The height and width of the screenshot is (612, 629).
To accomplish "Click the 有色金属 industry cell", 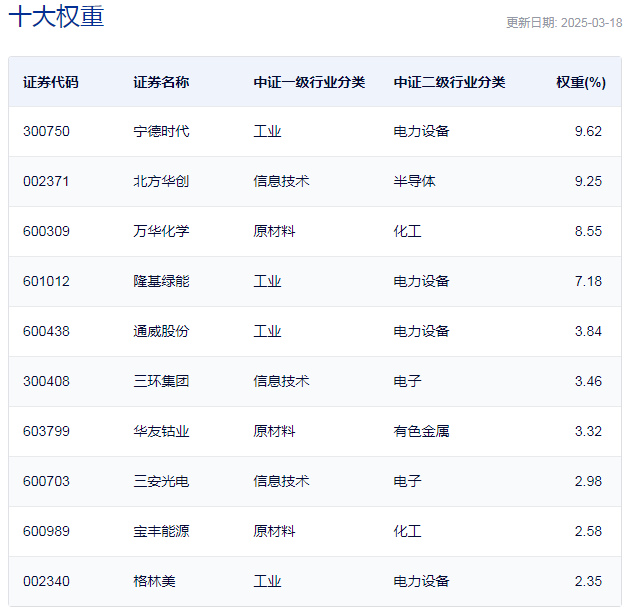I will 421,431.
